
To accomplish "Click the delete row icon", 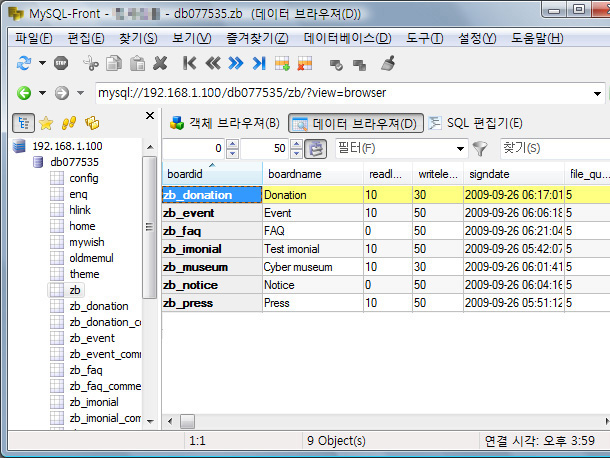I will click(305, 63).
